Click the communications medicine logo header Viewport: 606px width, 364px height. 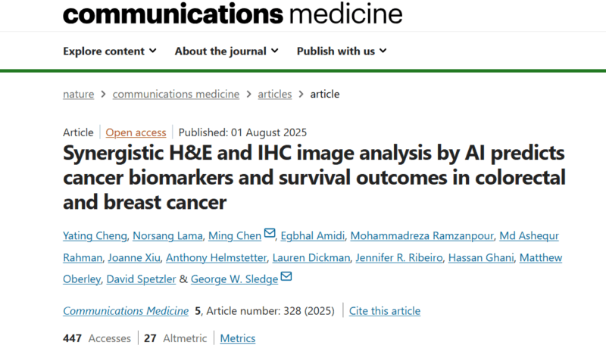point(233,14)
